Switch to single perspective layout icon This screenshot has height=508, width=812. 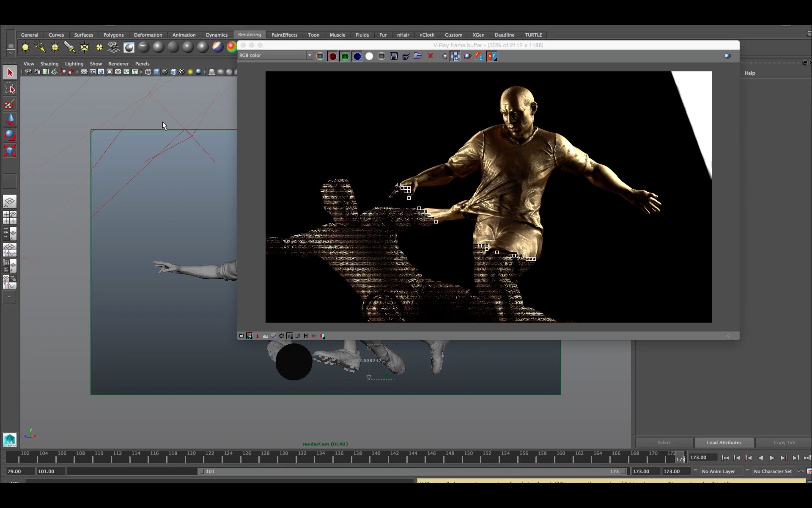coord(10,202)
